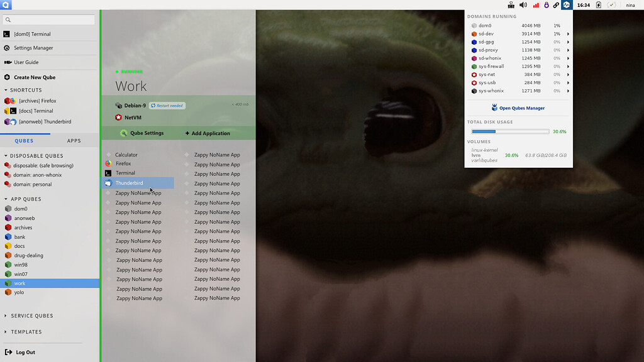Expand the Service Qubes section
The image size is (644, 362).
pos(31,315)
